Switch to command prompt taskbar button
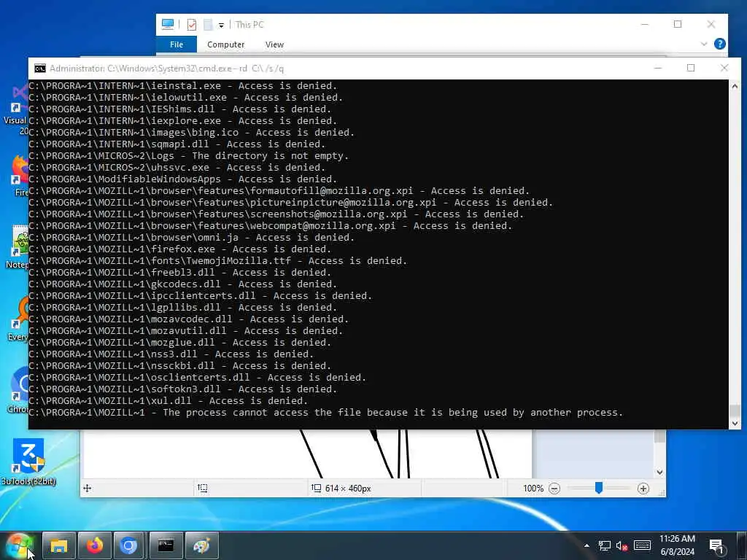Screen dimensions: 747x560 click(166, 545)
